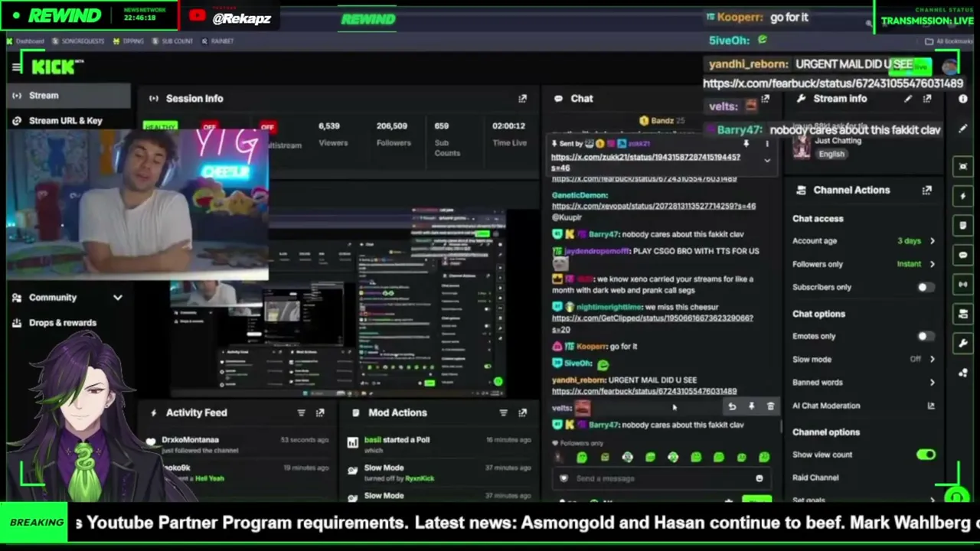Screen dimensions: 980x551
Task: Edit stream info with pencil icon
Action: pos(908,99)
